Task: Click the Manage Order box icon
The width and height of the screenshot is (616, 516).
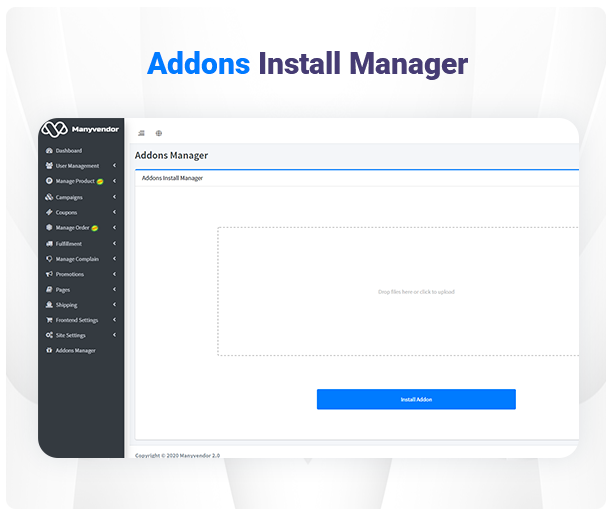Action: pos(49,228)
